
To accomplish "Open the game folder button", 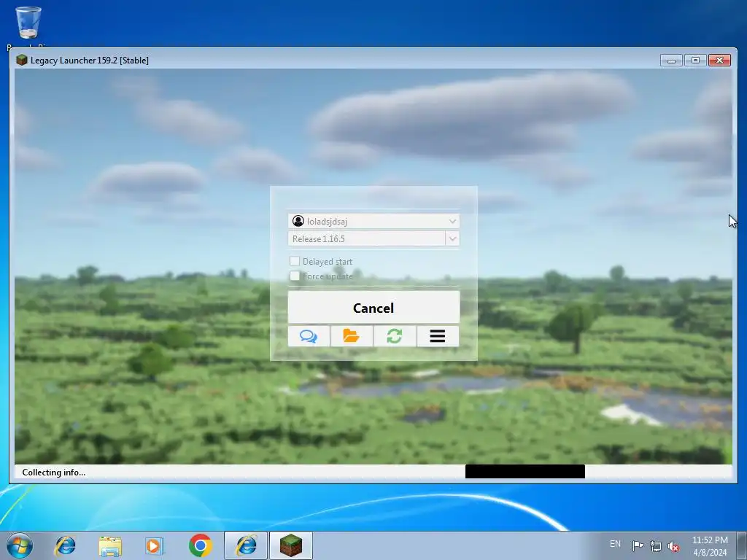I will point(352,336).
